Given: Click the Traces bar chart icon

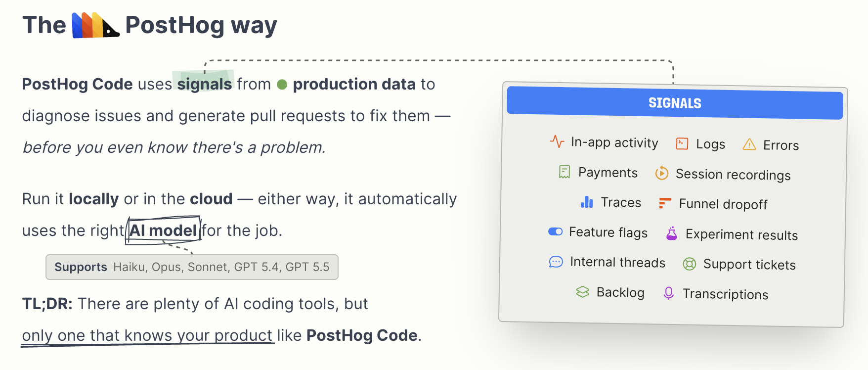Looking at the screenshot, I should [x=587, y=202].
